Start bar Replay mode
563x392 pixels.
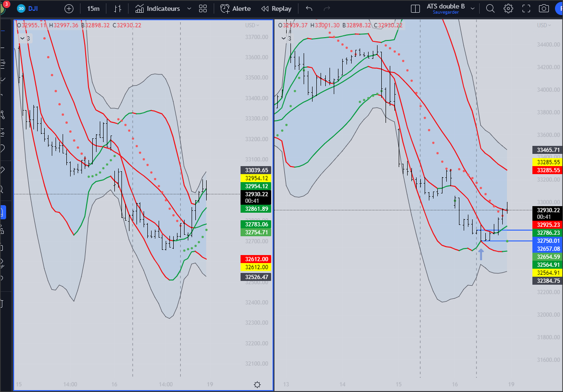(276, 8)
